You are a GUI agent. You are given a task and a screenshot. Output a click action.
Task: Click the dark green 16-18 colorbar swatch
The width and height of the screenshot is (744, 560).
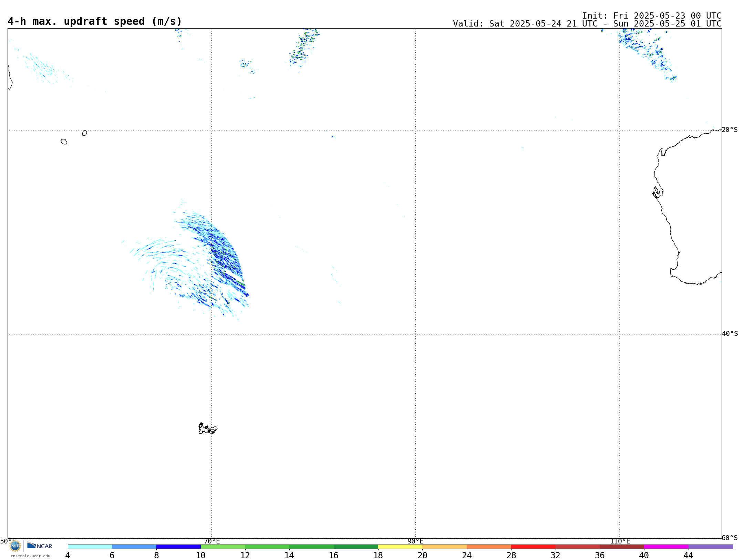tap(356, 547)
